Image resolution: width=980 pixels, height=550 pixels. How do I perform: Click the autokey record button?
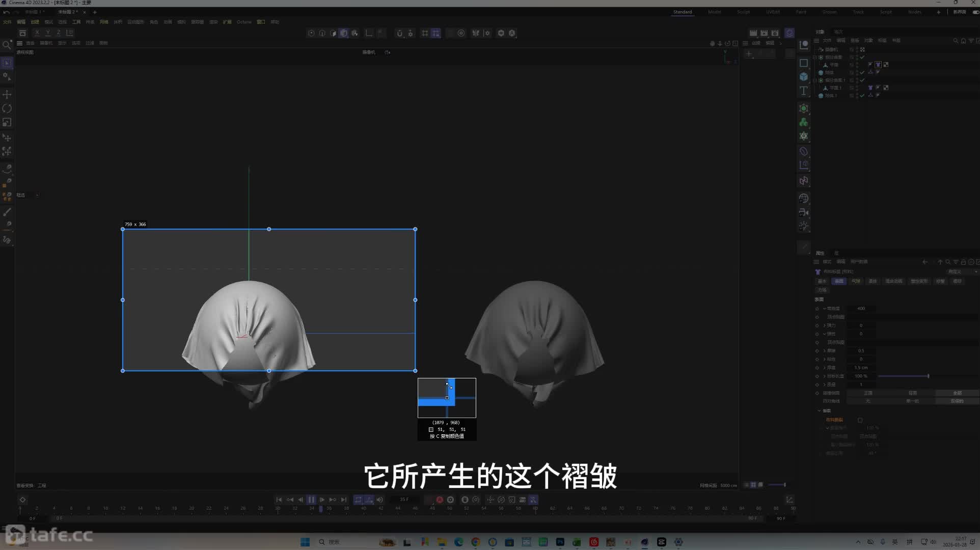(450, 500)
